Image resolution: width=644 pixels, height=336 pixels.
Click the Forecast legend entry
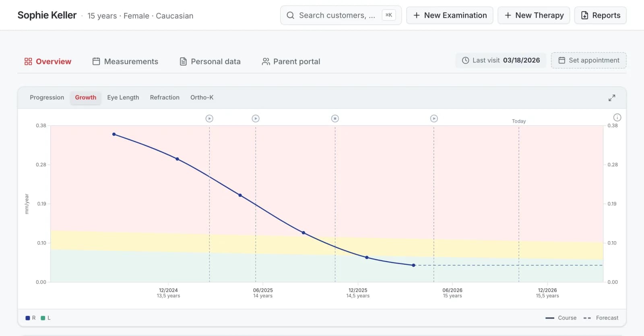[601, 318]
